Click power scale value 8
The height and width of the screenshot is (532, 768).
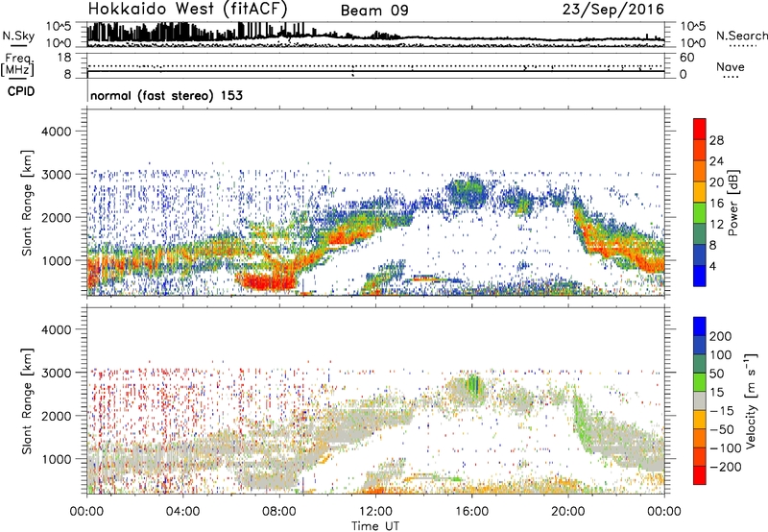click(x=713, y=245)
